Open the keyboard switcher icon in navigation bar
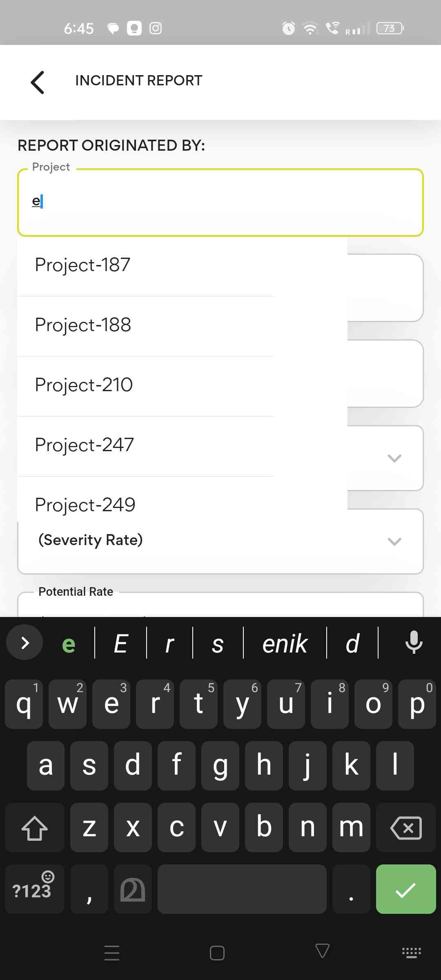441x980 pixels. 411,952
